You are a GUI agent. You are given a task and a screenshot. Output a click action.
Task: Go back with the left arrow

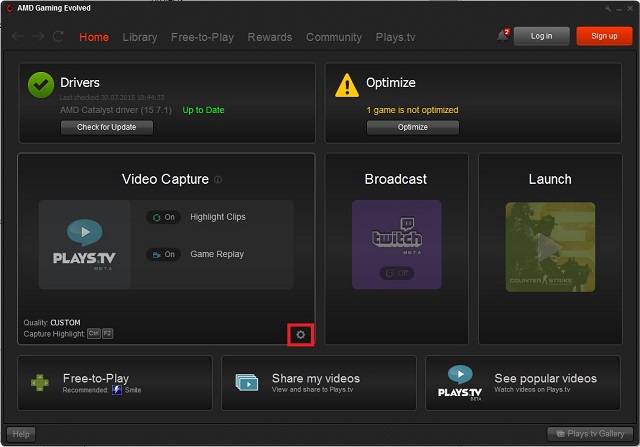point(18,36)
